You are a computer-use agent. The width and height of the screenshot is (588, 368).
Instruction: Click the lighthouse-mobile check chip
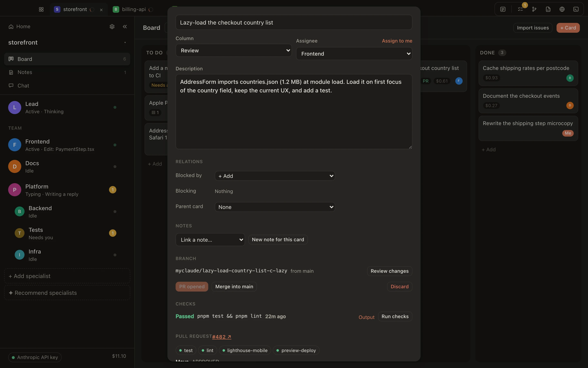point(245,350)
